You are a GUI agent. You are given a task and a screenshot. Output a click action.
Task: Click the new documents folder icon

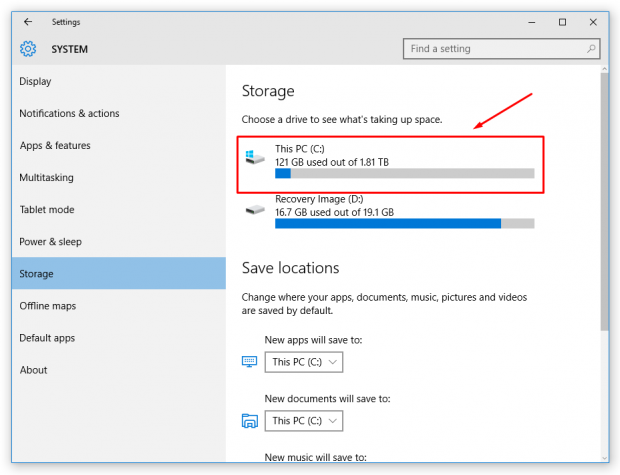(x=250, y=421)
